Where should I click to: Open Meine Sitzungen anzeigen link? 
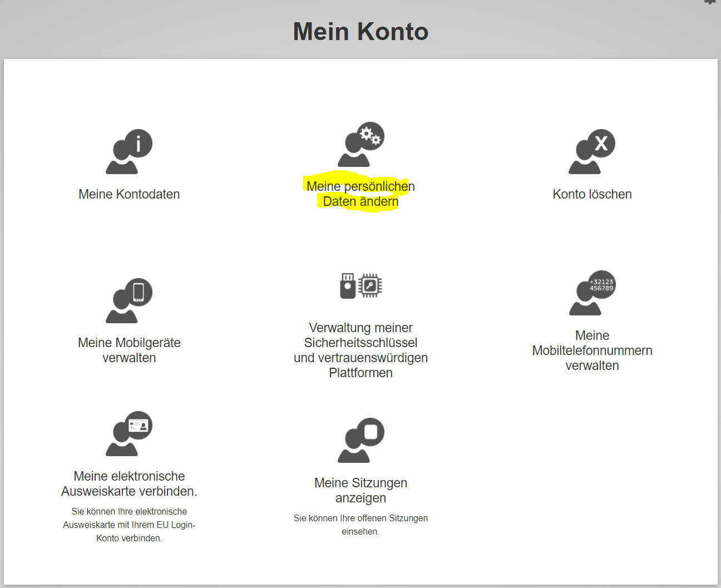click(x=360, y=490)
